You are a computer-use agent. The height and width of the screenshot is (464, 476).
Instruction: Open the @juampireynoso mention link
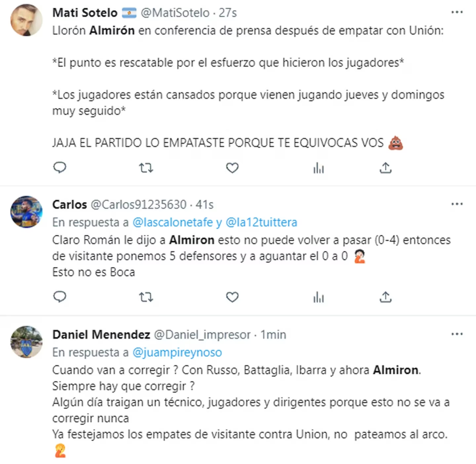point(177,352)
